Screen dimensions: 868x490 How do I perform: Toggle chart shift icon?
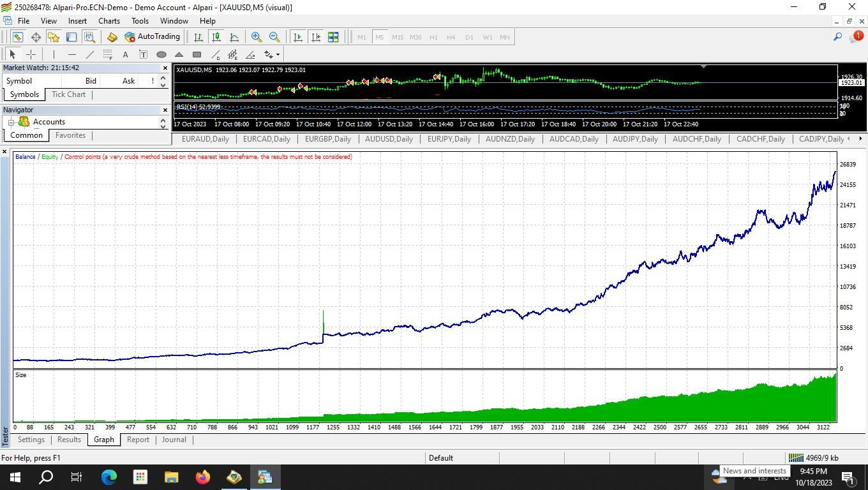[315, 37]
